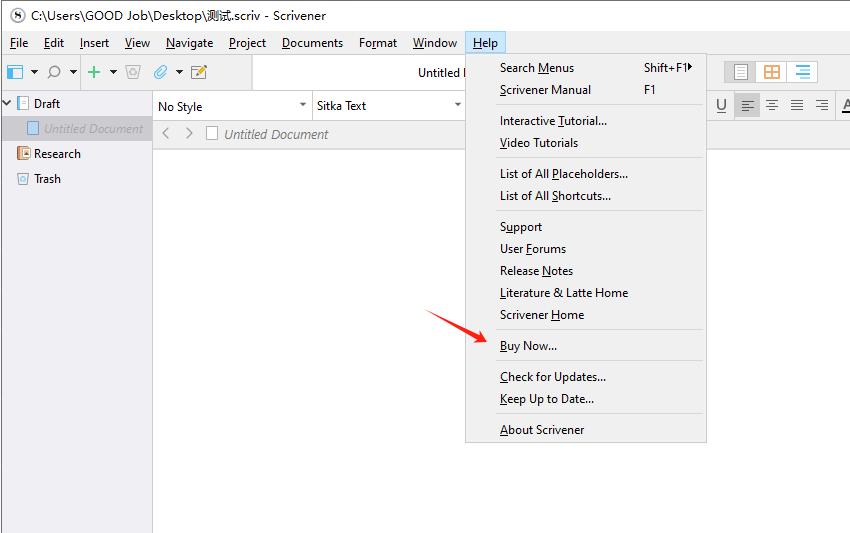Click the Research folder icon
Image resolution: width=850 pixels, height=533 pixels.
(23, 153)
